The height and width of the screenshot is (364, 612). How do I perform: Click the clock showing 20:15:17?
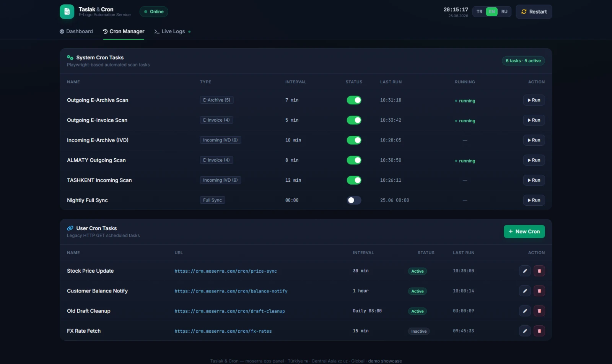(x=456, y=10)
